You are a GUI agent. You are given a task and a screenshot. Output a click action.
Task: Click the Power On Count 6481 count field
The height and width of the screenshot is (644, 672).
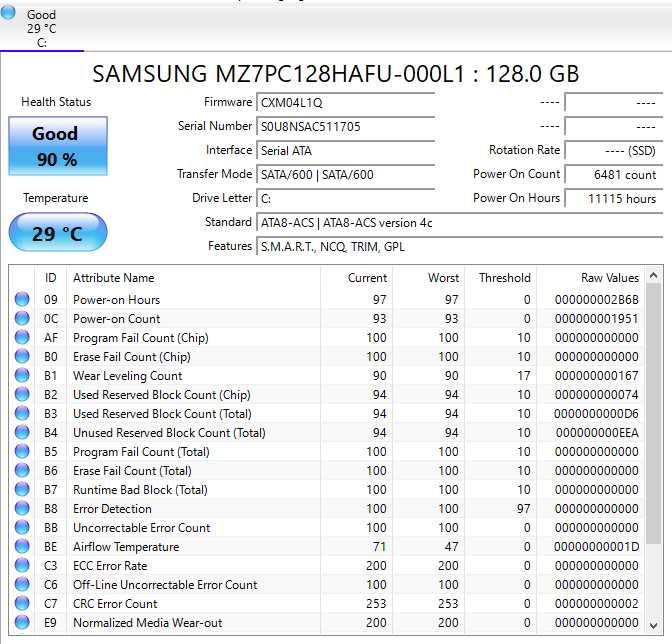coord(613,175)
